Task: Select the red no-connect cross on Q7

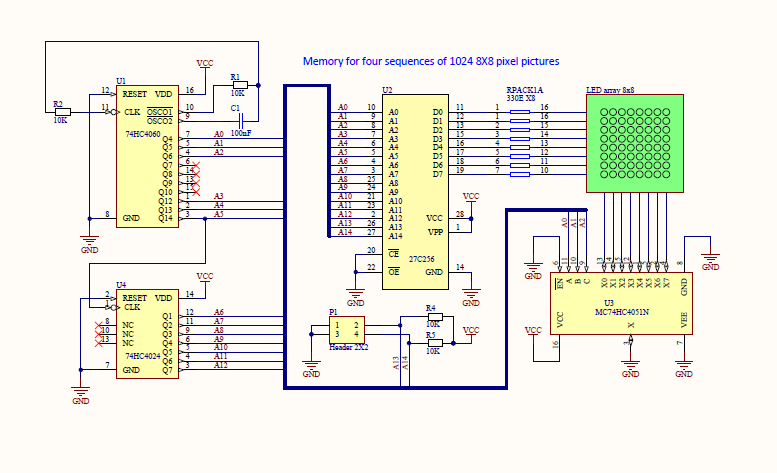Action: tap(196, 165)
